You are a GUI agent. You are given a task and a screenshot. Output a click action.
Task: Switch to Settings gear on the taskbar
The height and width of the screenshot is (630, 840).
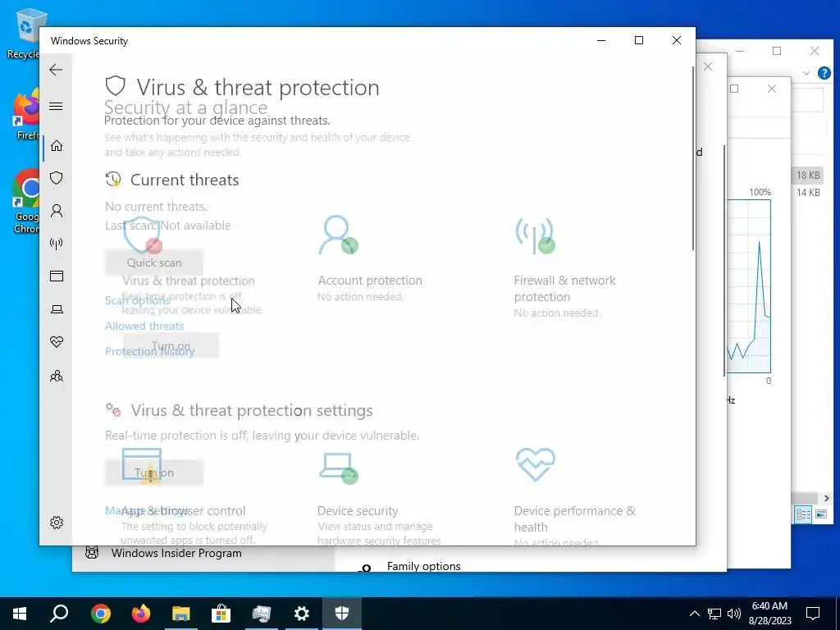tap(302, 614)
